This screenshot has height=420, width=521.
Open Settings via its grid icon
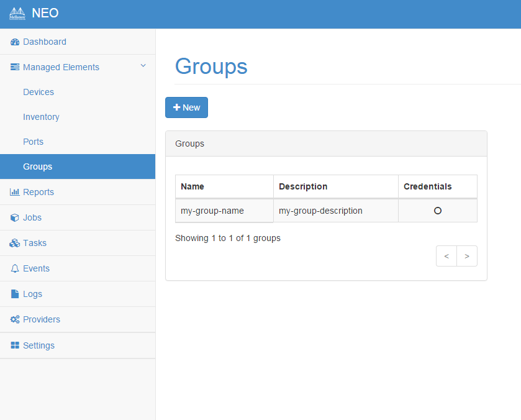[x=14, y=345]
